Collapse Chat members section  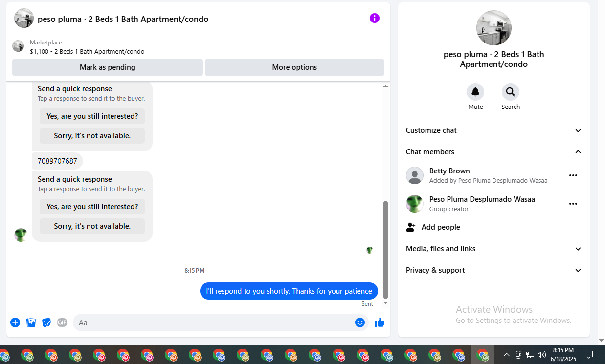click(494, 152)
